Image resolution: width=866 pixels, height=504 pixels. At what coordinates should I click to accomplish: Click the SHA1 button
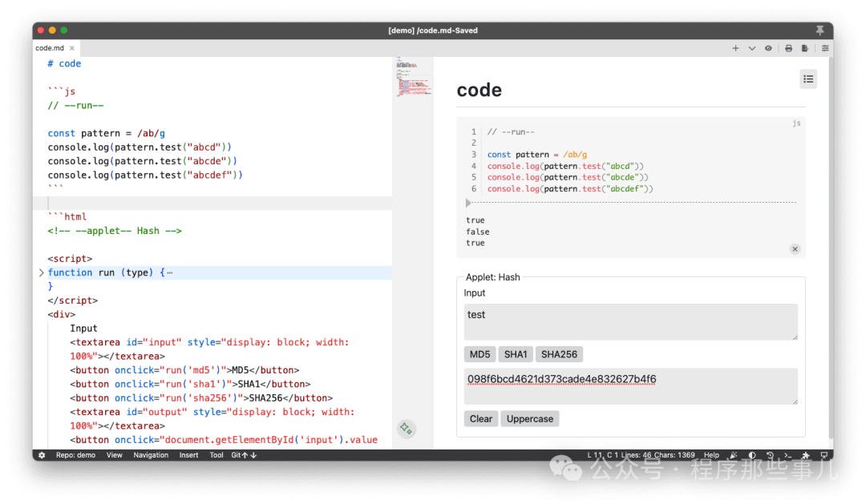click(516, 354)
